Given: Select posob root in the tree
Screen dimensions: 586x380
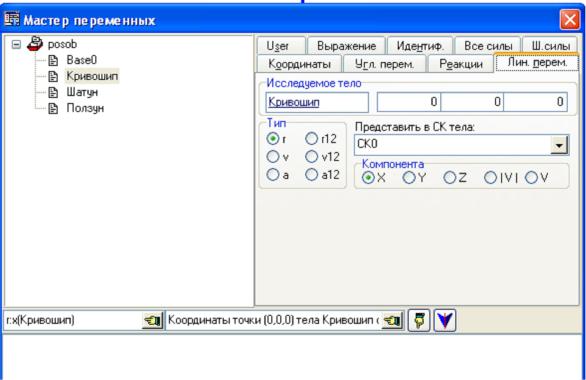Looking at the screenshot, I should (x=62, y=44).
